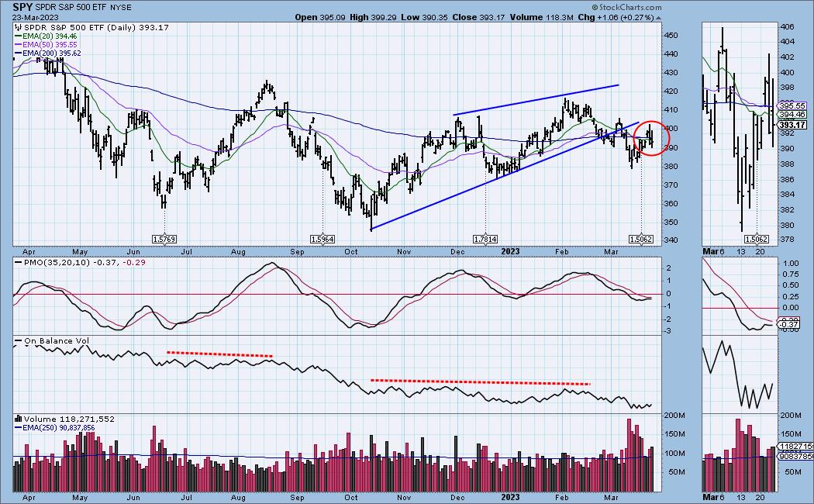Click the 450 price axis label
814x504 pixels.
[x=671, y=36]
